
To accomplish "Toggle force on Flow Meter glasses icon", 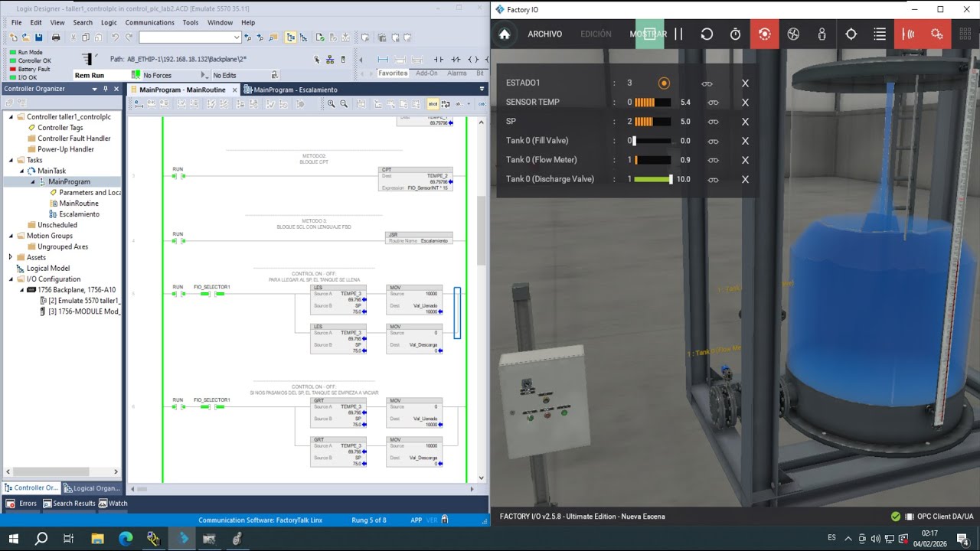I will 713,160.
